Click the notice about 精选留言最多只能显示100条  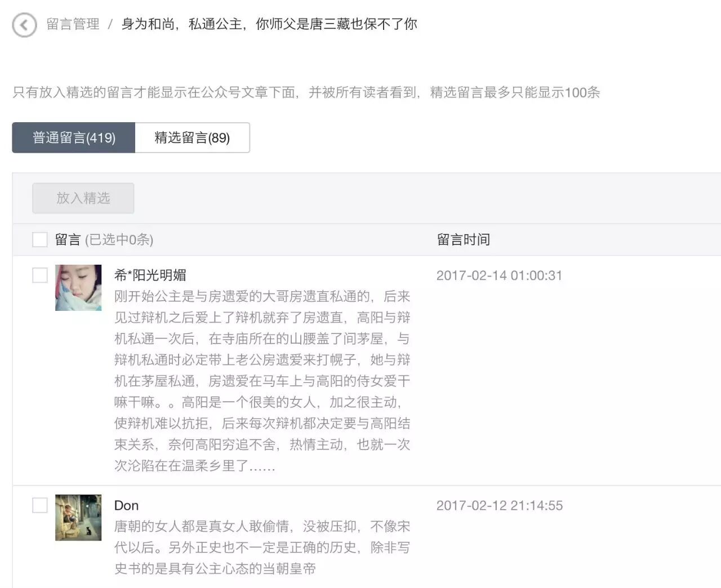306,92
